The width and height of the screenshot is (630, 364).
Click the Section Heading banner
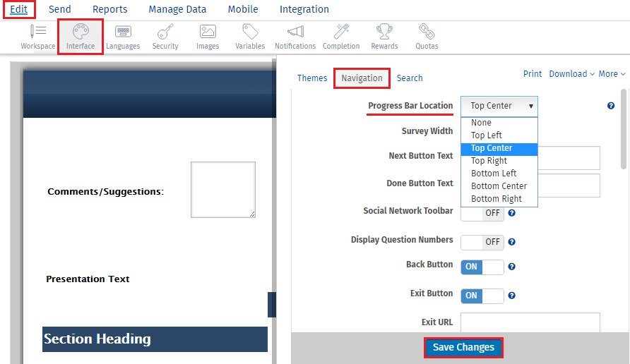pos(155,339)
